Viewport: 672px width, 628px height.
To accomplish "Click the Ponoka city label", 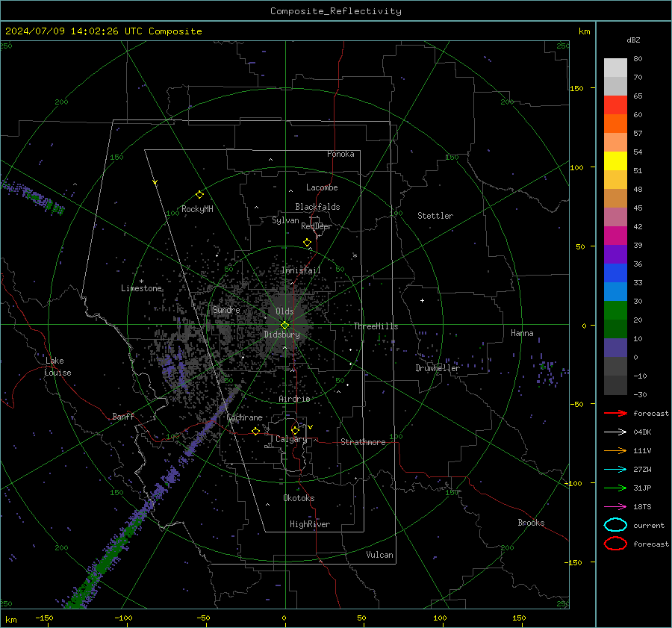I will (340, 154).
